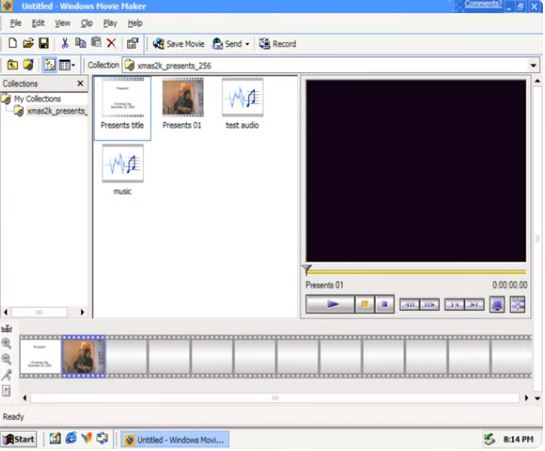Open the Edit menu
This screenshot has width=545, height=451.
point(38,23)
